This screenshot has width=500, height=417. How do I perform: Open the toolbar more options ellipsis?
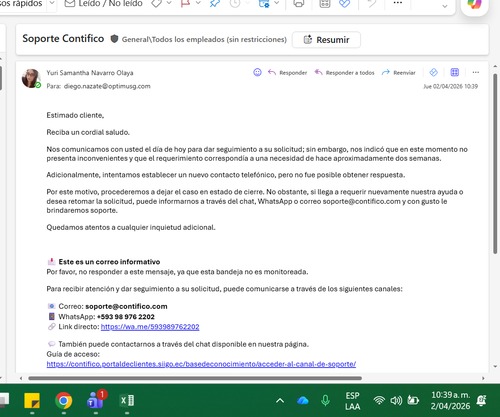point(398,3)
